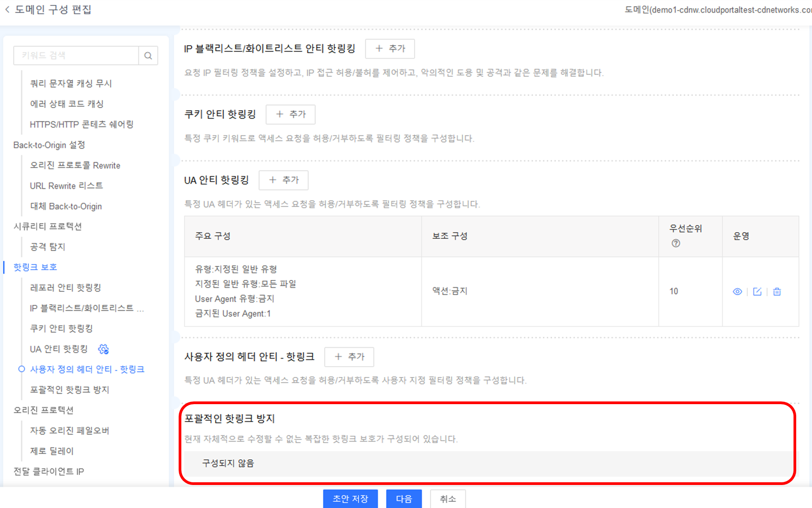812x508 pixels.
Task: Expand the Back-to-Origin 설정 section
Action: click(x=49, y=145)
